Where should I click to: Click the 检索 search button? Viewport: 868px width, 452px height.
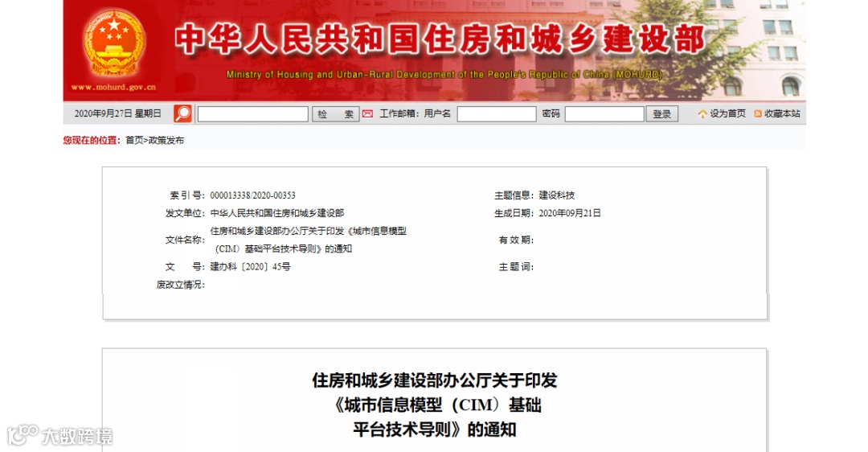coord(335,114)
